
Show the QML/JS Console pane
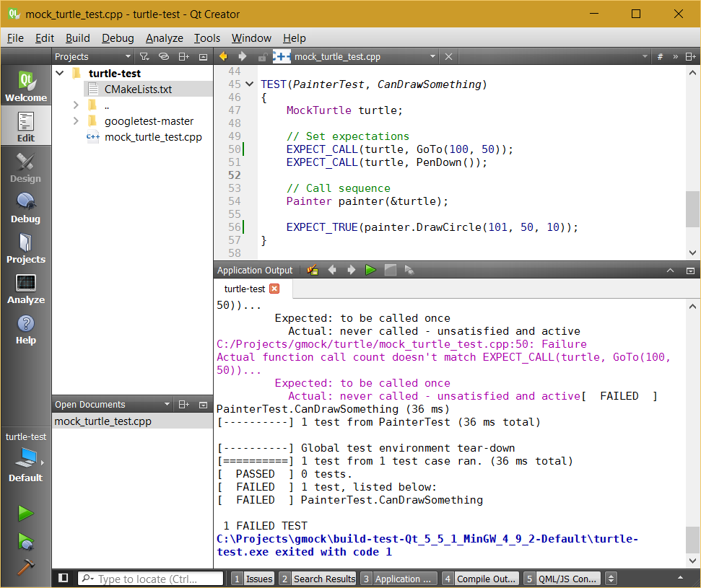[562, 579]
